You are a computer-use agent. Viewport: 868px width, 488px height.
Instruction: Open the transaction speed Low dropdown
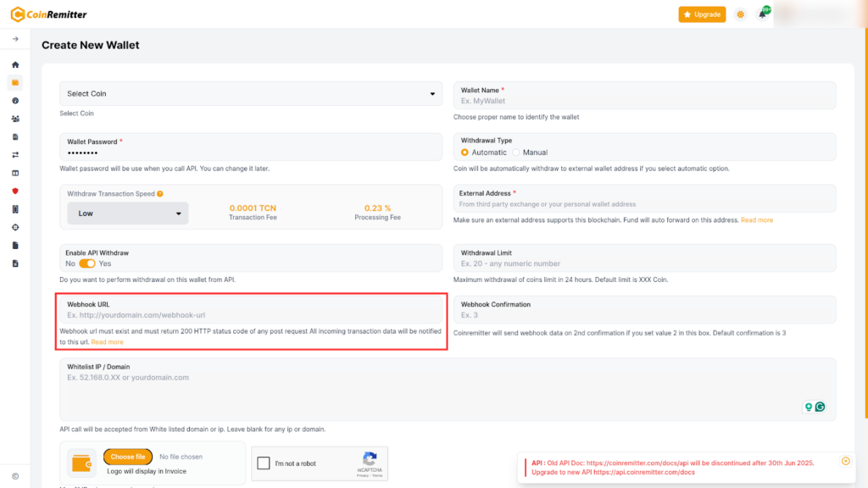pos(128,213)
